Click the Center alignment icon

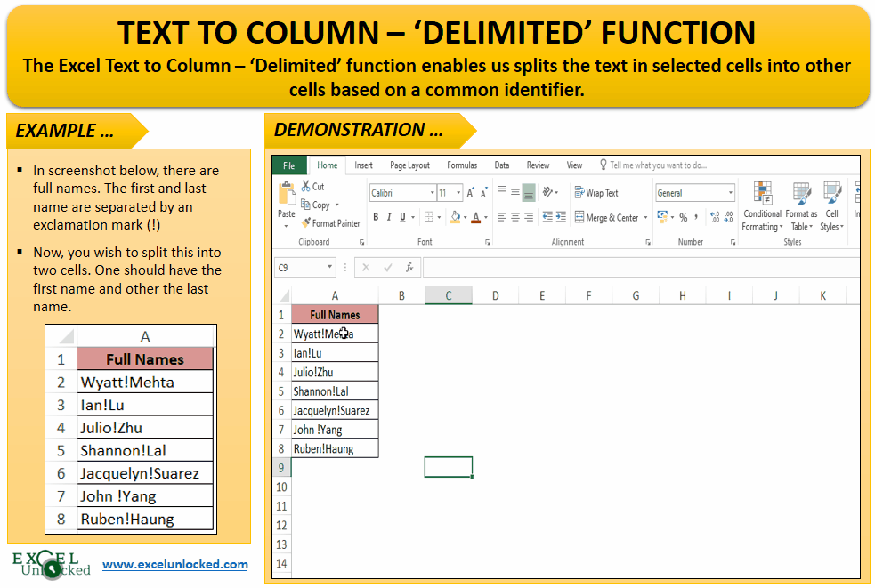pyautogui.click(x=515, y=217)
